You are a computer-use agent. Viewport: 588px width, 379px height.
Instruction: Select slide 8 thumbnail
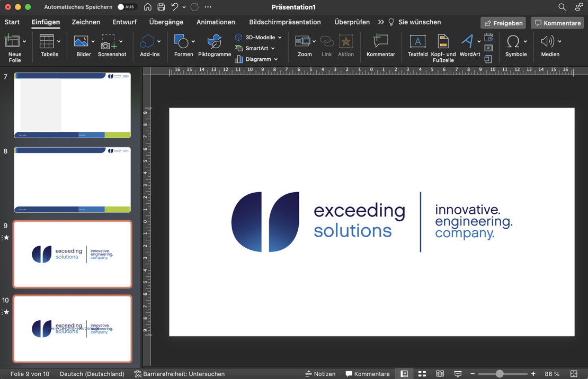(73, 180)
